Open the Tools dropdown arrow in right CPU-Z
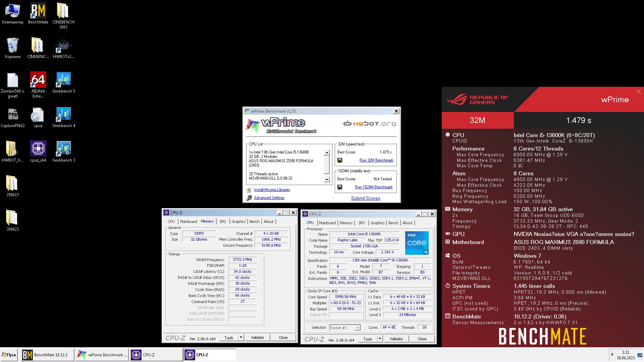 [x=380, y=339]
